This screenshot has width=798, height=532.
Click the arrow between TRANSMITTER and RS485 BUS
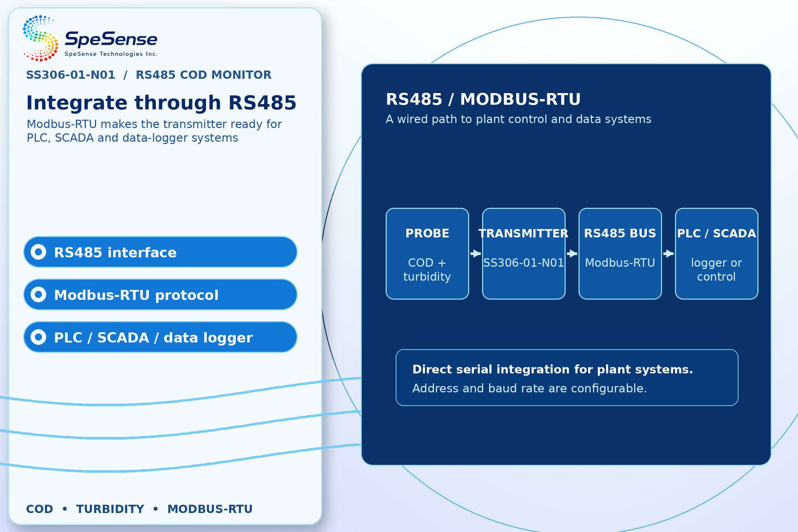[x=572, y=253]
